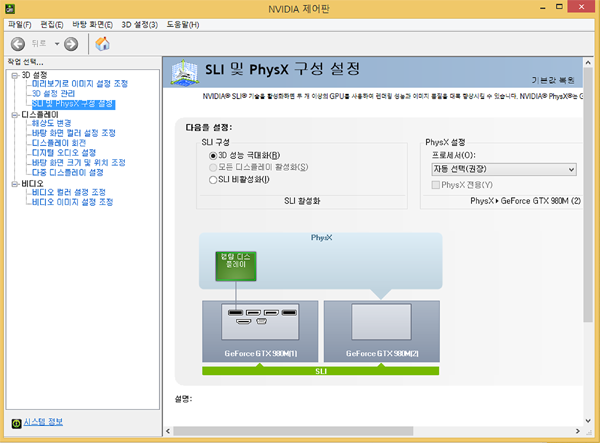The image size is (600, 443).
Task: Open 비디오 이미지 설정 조정
Action: click(72, 202)
